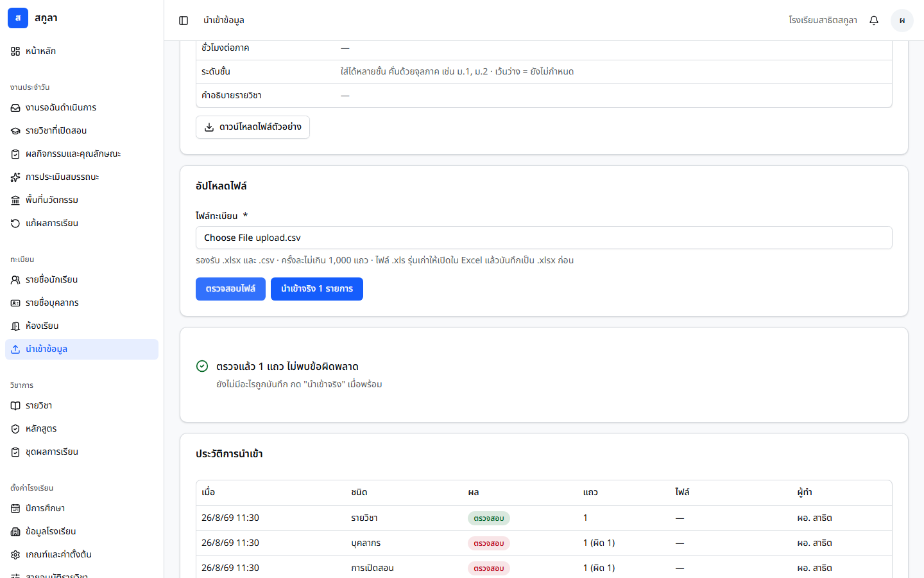Click the ตรวจสอบไฟล์ button
The height and width of the screenshot is (578, 924).
[230, 289]
